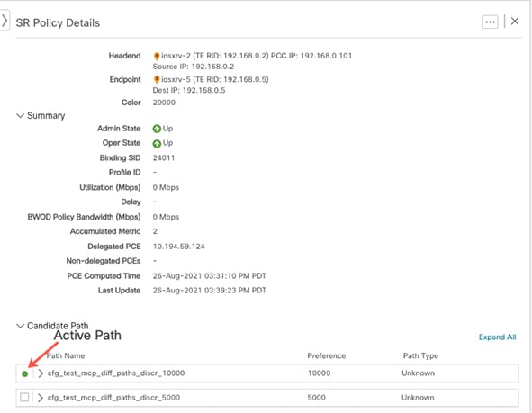The image size is (532, 413).
Task: Expand the discr_5000 candidate path row
Action: coord(41,398)
